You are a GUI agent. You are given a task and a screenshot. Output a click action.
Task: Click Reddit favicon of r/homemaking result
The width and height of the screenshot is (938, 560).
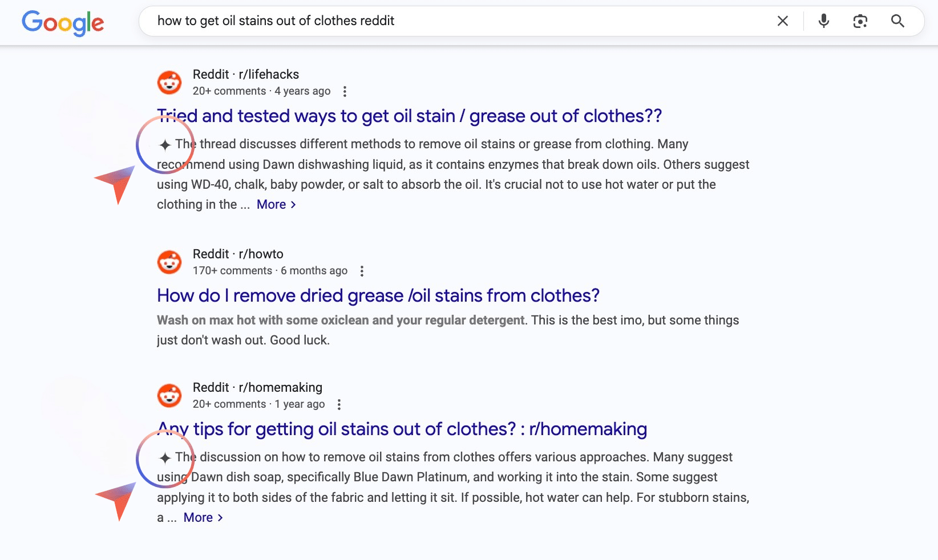coord(169,396)
